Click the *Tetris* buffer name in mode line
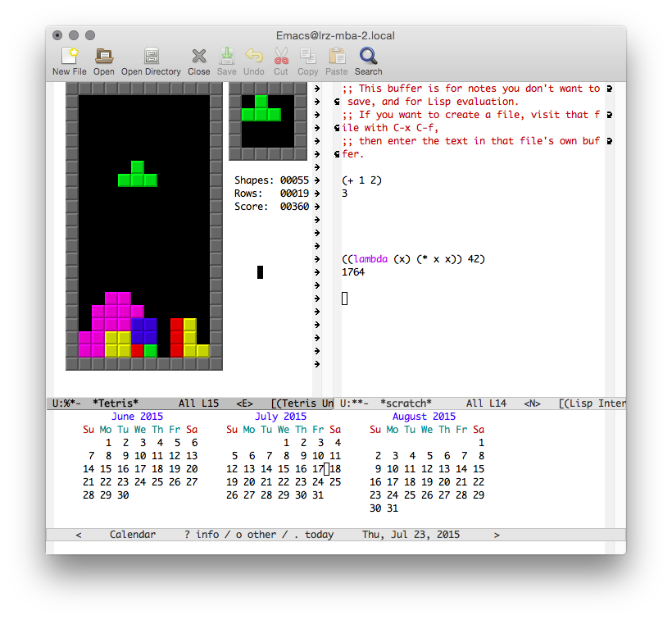 (x=116, y=403)
